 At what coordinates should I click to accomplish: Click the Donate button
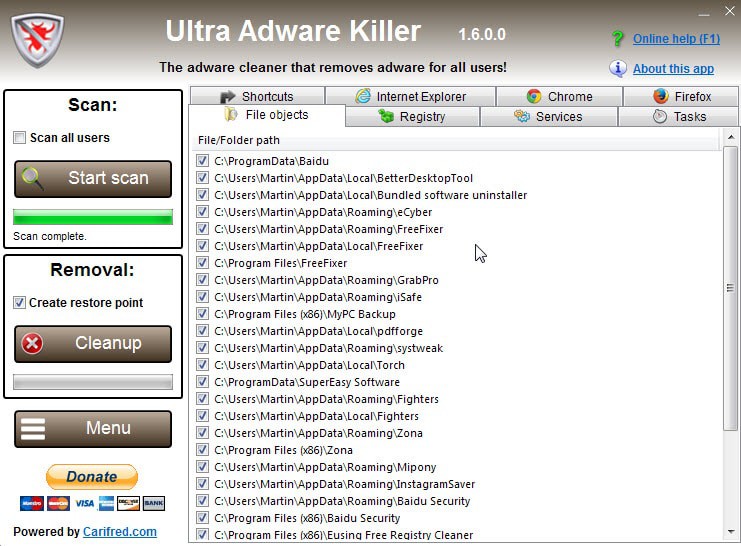(92, 477)
